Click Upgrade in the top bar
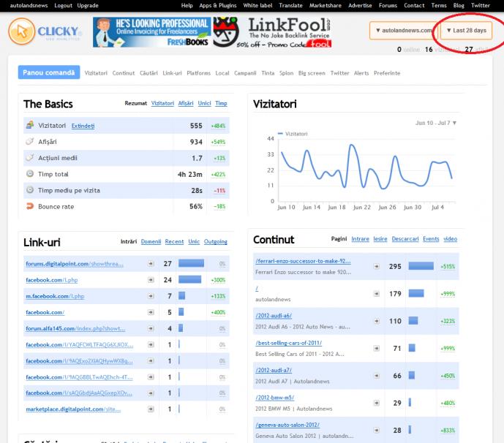 click(x=88, y=5)
